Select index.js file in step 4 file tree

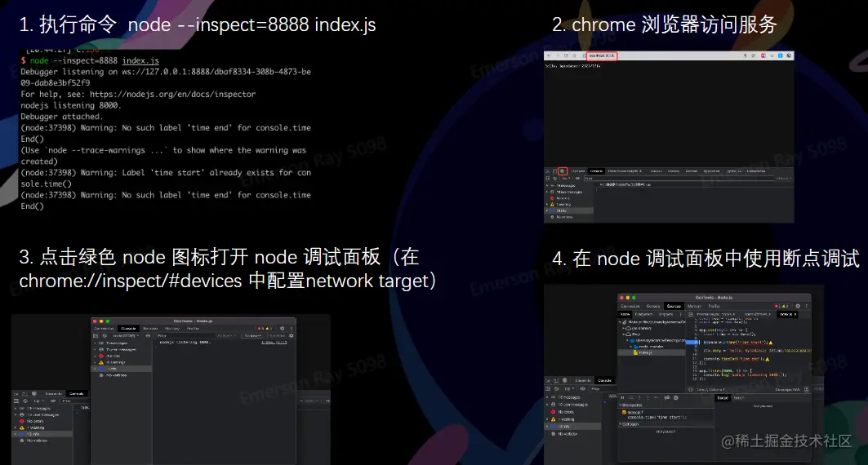(652, 352)
